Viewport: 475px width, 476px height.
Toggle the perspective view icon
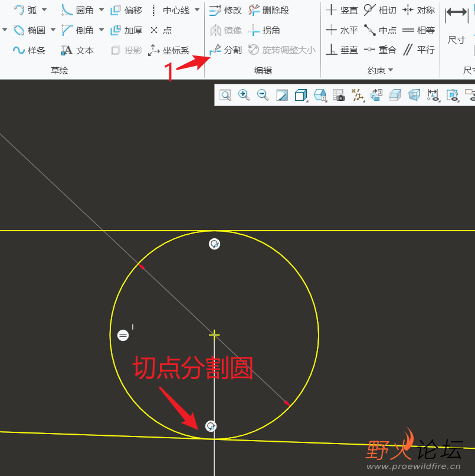click(x=414, y=95)
